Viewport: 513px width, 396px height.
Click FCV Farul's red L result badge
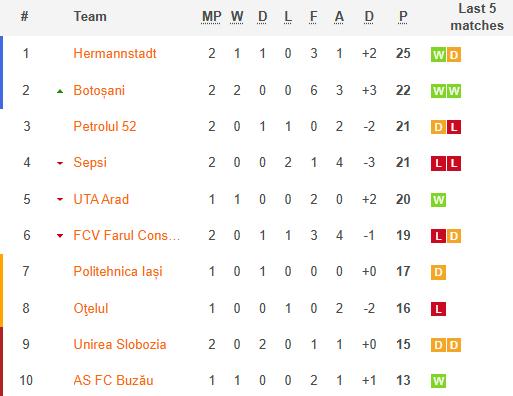[438, 236]
